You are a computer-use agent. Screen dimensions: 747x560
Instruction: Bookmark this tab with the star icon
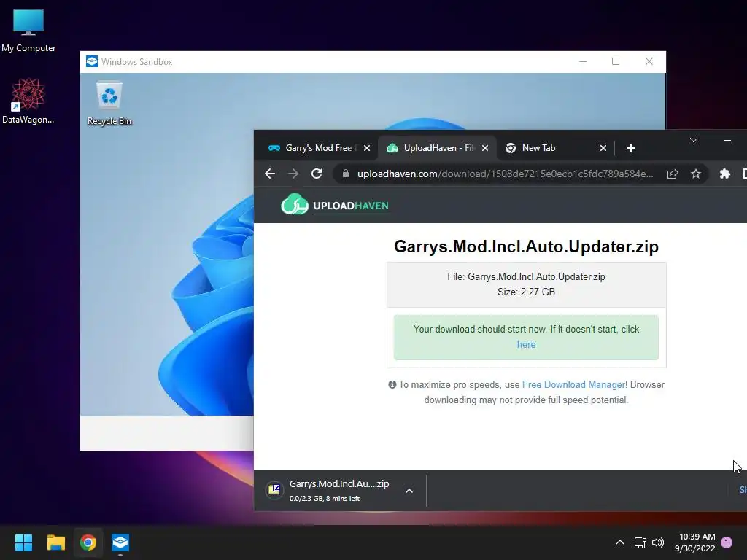(696, 174)
